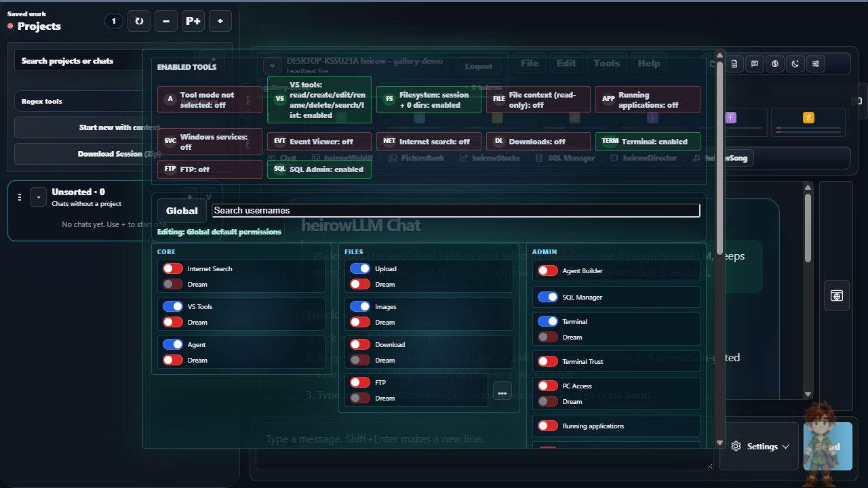Enable the Download permission toggle
The height and width of the screenshot is (488, 868).
click(x=360, y=345)
